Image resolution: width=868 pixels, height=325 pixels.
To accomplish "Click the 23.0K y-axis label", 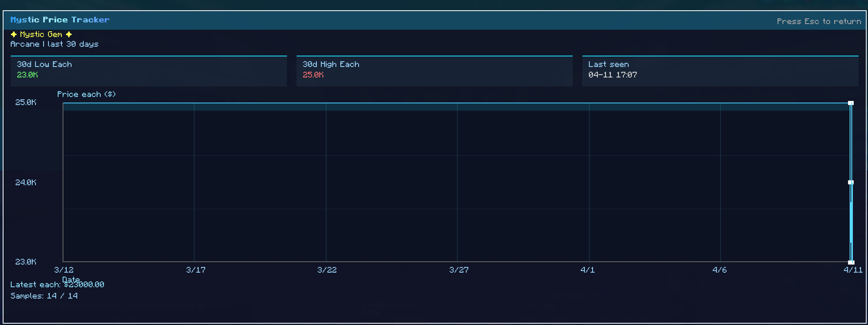I will [26, 262].
